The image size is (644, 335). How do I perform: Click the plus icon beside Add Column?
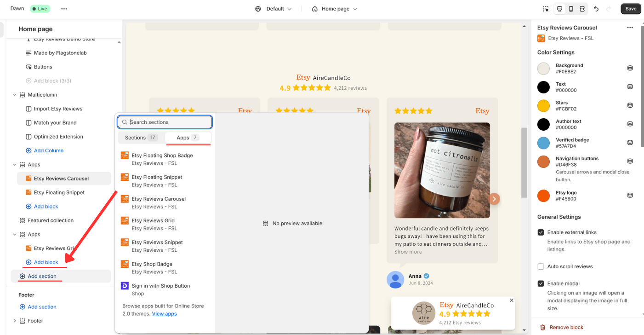(28, 150)
